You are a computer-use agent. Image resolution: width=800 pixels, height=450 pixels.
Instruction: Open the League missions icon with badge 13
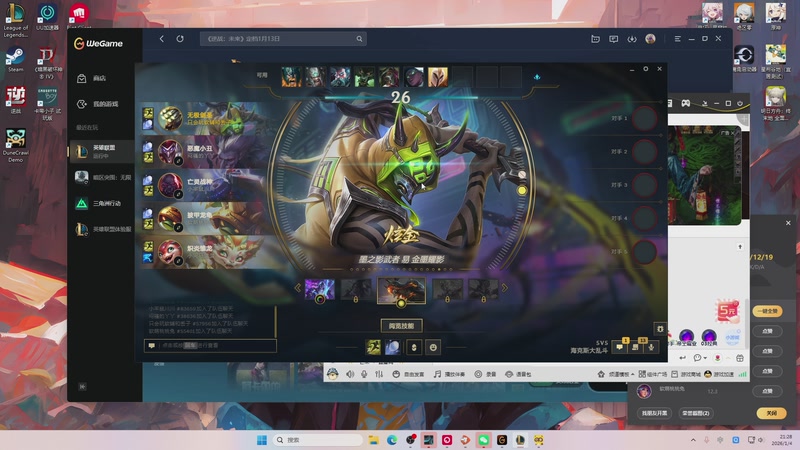point(636,346)
